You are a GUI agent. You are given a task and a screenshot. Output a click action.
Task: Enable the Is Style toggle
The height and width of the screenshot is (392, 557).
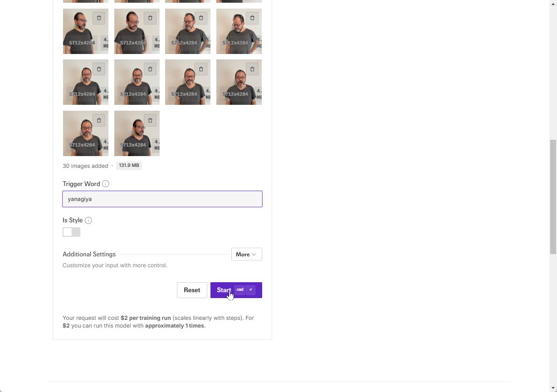pyautogui.click(x=71, y=232)
